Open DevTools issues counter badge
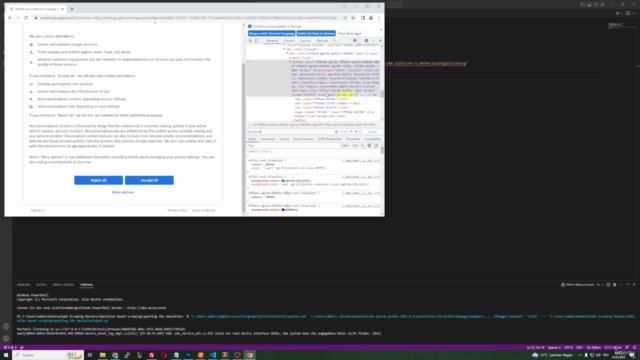The image size is (640, 360). click(x=355, y=41)
